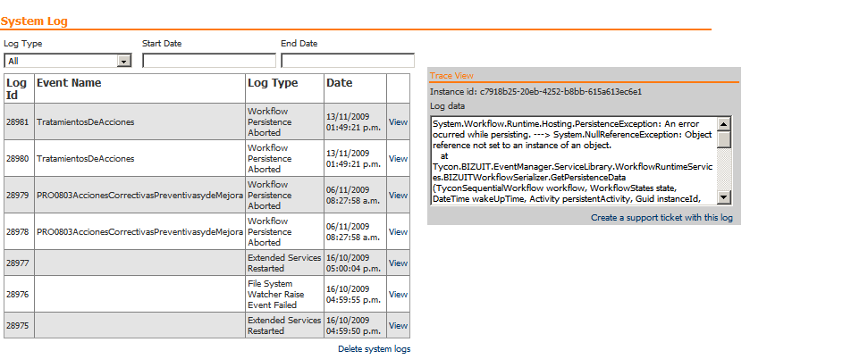This screenshot has width=868, height=359.
Task: Click inside the Log data text box
Action: pyautogui.click(x=572, y=161)
